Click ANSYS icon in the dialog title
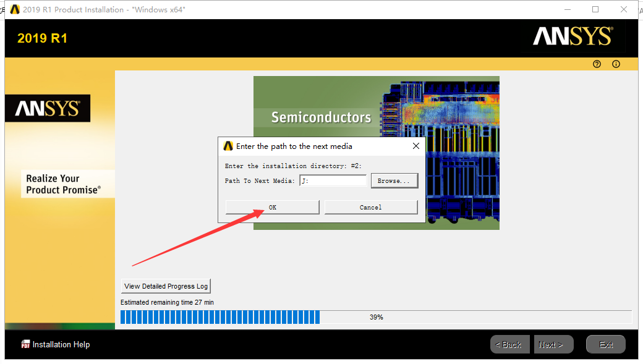 [x=228, y=146]
